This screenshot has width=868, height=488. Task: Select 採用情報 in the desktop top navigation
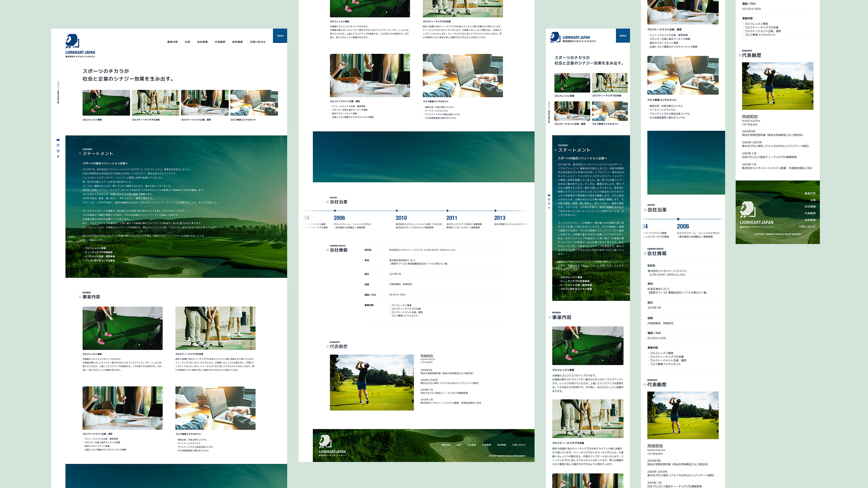pos(237,42)
